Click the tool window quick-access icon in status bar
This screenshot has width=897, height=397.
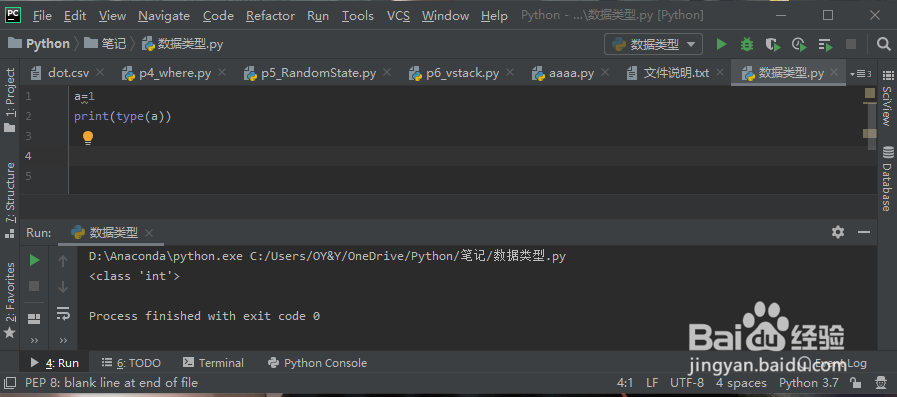10,383
